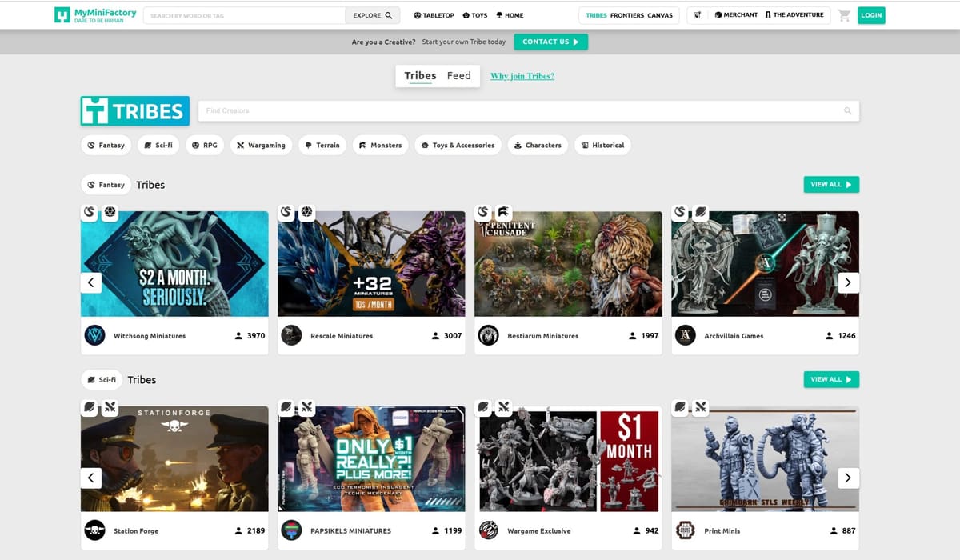This screenshot has width=960, height=560.
Task: Click Fantasy tag beside Tribes heading
Action: point(106,185)
